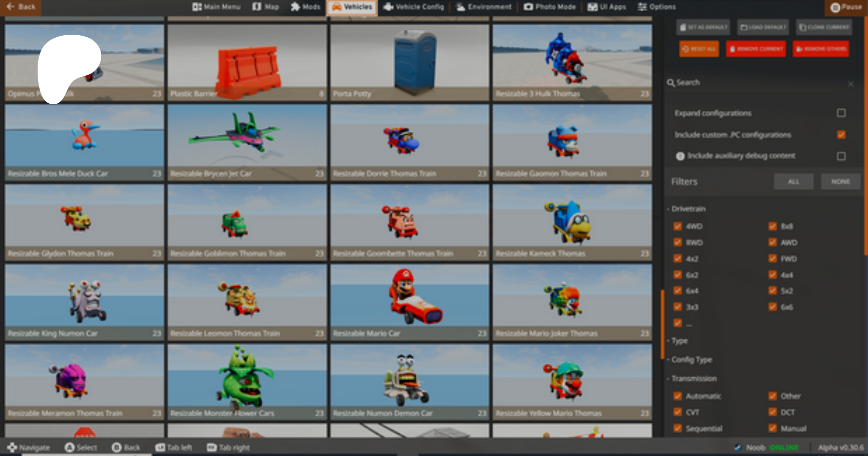Viewport: 868px width, 456px height.
Task: Expand the Type filter section
Action: click(679, 341)
